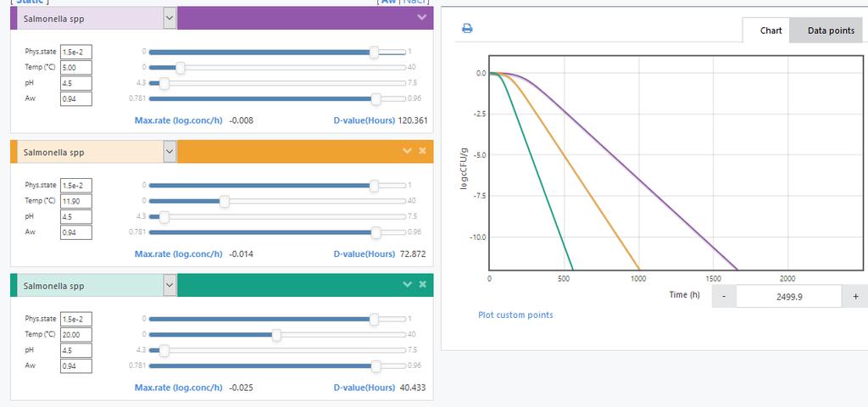This screenshot has height=407, width=868.
Task: Click pH slider handle in purple panel
Action: 164,83
